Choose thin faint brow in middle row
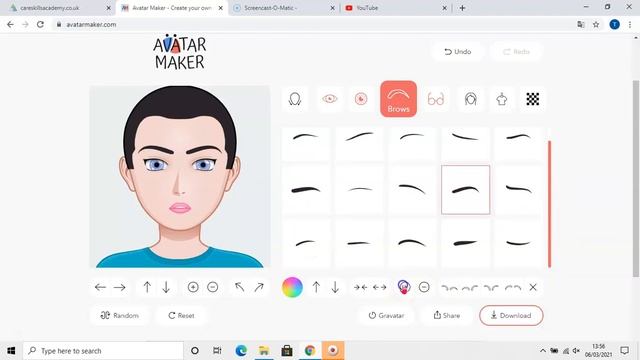Image resolution: width=640 pixels, height=360 pixels. 359,190
